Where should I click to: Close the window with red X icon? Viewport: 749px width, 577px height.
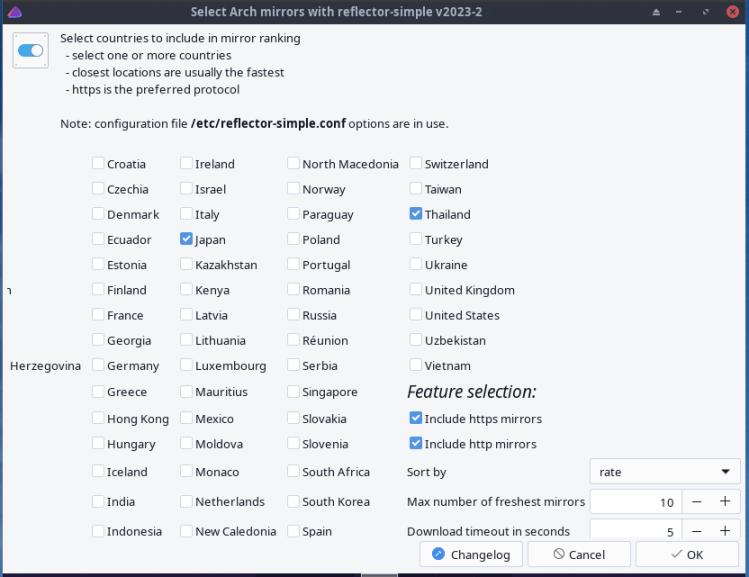733,12
